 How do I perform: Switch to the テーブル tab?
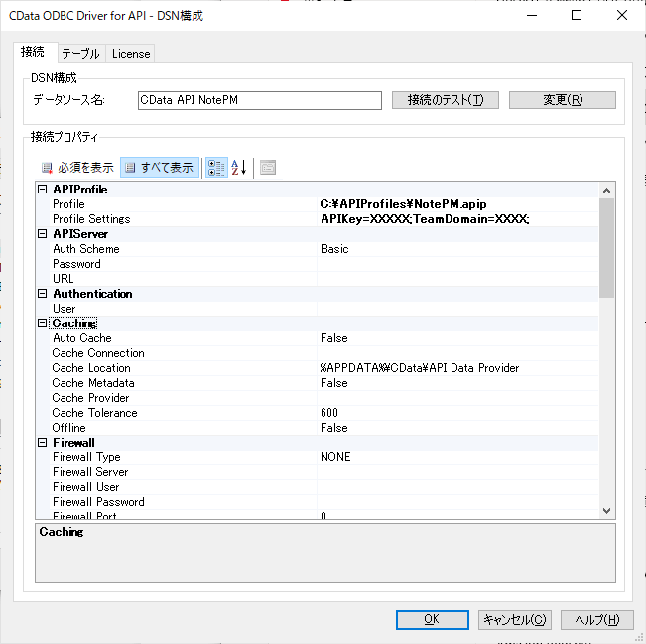(x=81, y=54)
